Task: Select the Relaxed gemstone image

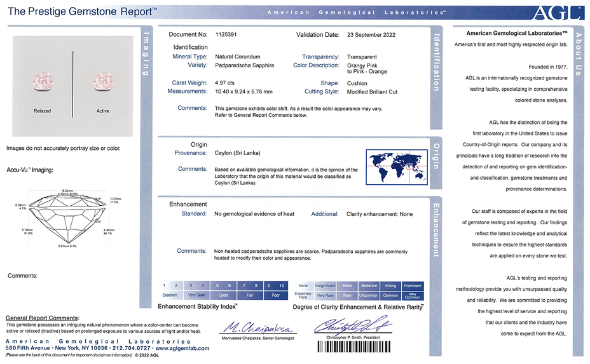Action: tap(43, 81)
